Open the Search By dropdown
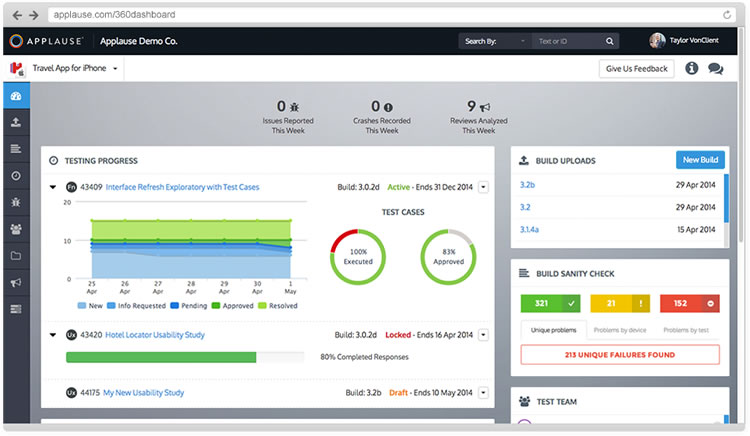 click(495, 41)
